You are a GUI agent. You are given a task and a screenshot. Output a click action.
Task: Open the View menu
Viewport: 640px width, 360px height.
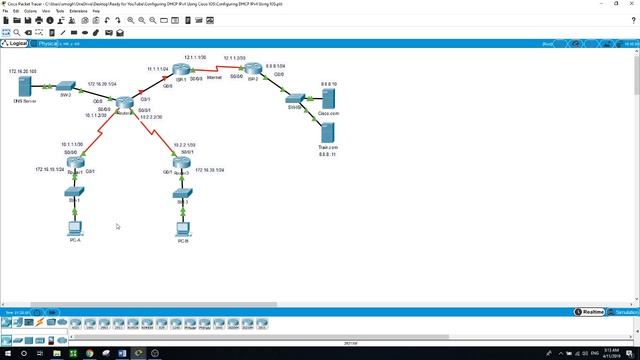click(46, 11)
